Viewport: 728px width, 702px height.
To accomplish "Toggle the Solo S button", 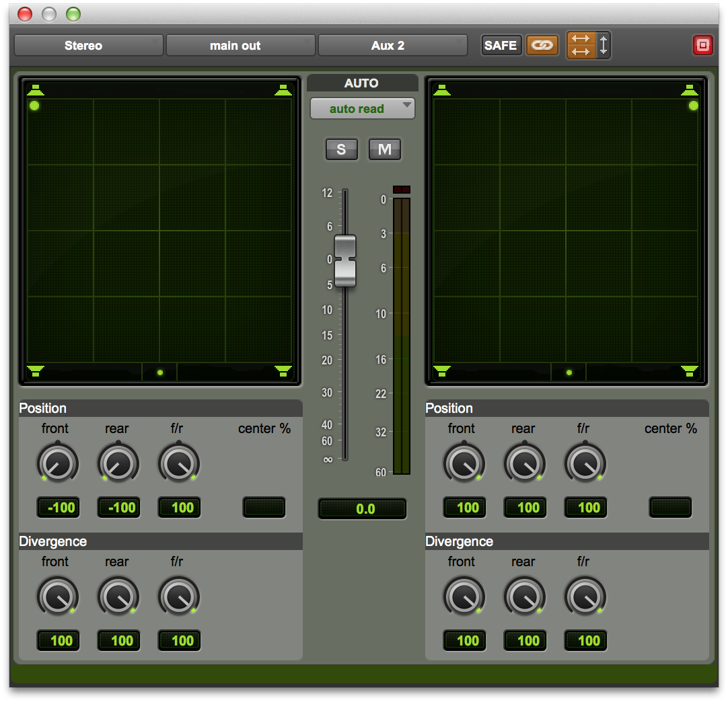I will click(x=341, y=149).
